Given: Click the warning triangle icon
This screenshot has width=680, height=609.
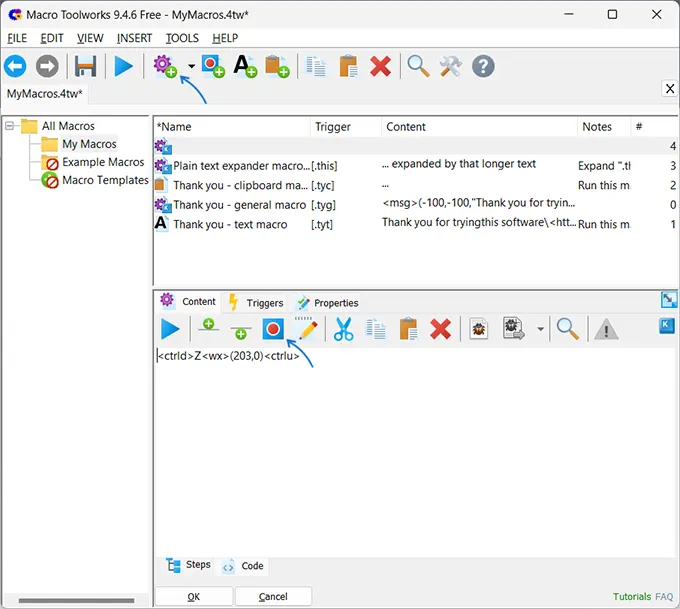Looking at the screenshot, I should [606, 329].
